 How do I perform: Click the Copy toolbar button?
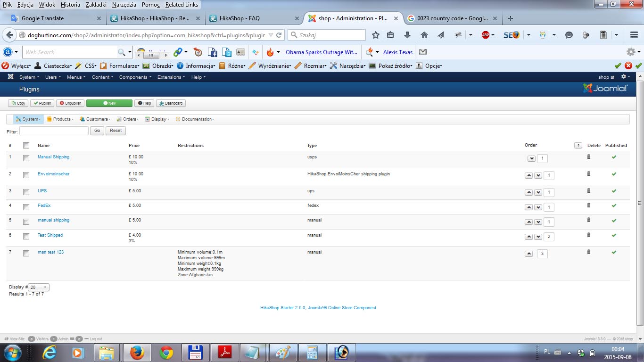point(18,103)
